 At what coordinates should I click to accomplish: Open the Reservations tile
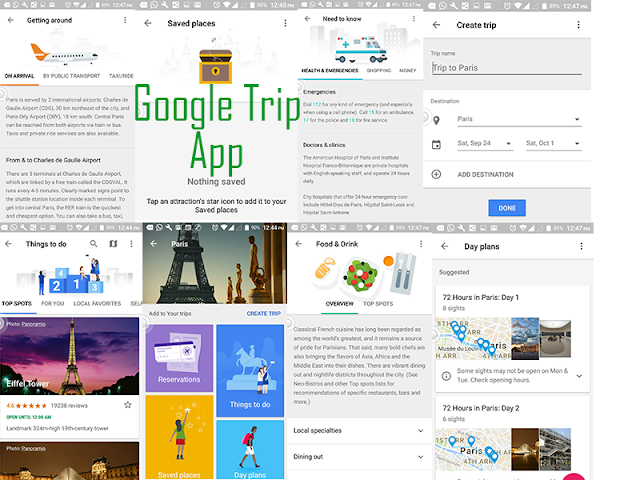179,358
